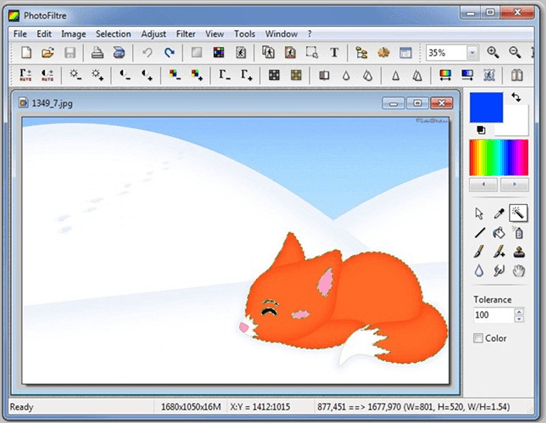
Task: Select the Fill paint bucket tool
Action: (x=499, y=233)
